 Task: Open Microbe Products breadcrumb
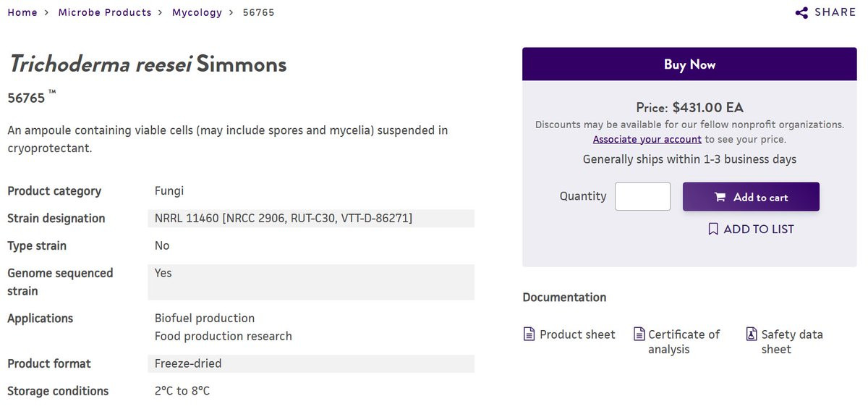pos(105,12)
